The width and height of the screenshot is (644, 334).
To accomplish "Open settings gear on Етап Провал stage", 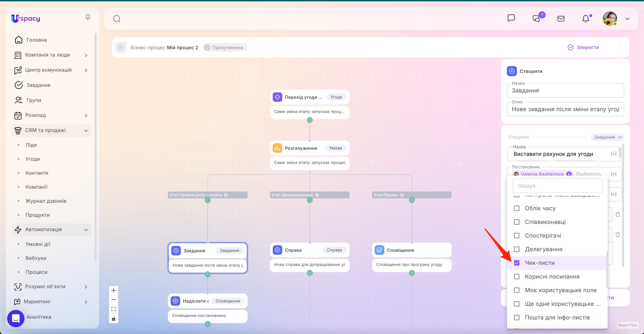I will [402, 195].
